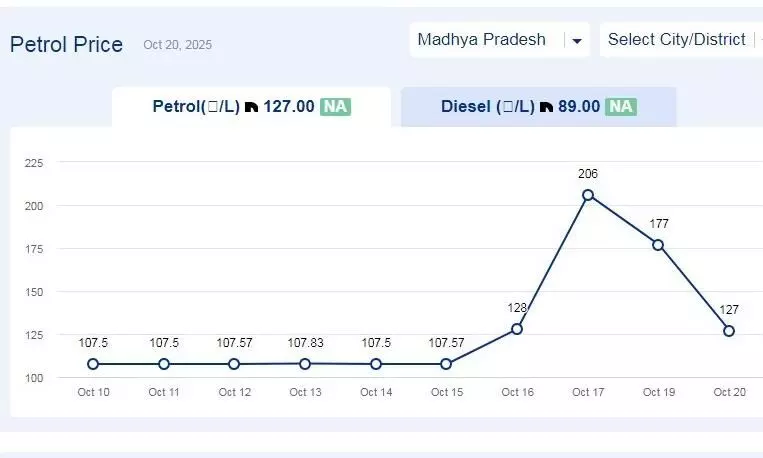Click the green NA badge beside Diesel 89.00
Screen dimensions: 763x458
621,106
